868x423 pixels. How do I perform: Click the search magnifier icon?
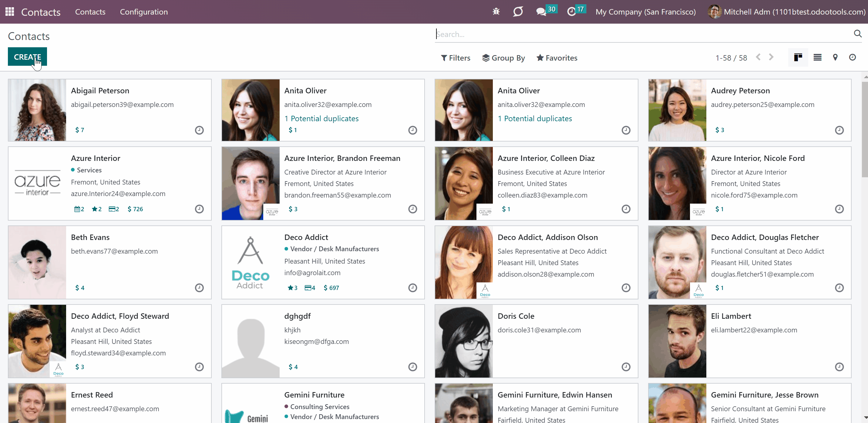pyautogui.click(x=858, y=34)
